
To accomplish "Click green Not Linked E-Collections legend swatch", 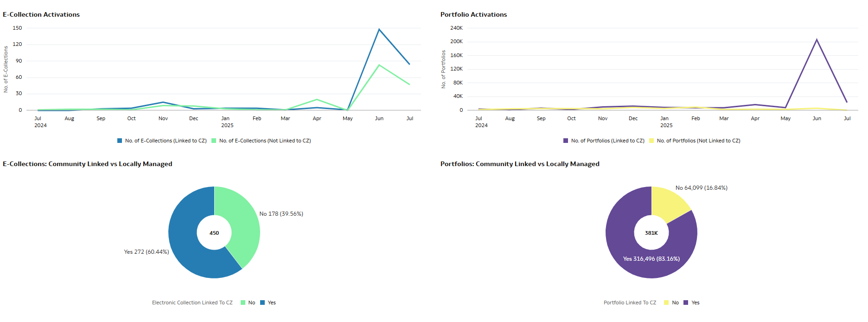I will tap(214, 141).
